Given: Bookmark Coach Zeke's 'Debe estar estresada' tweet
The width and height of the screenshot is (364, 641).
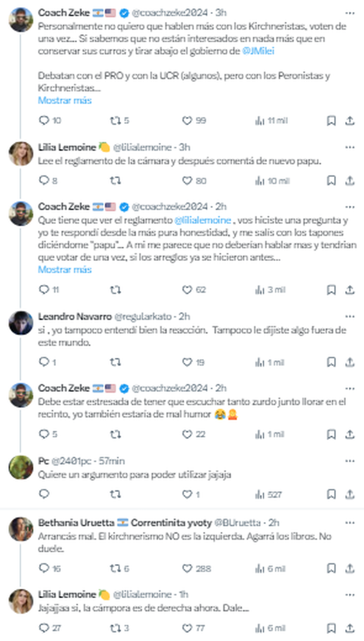Looking at the screenshot, I should [331, 434].
